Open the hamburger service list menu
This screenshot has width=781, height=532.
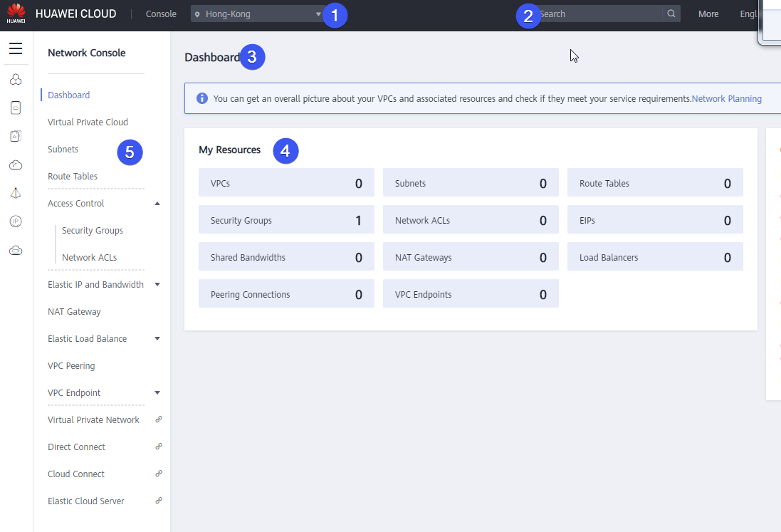tap(16, 48)
